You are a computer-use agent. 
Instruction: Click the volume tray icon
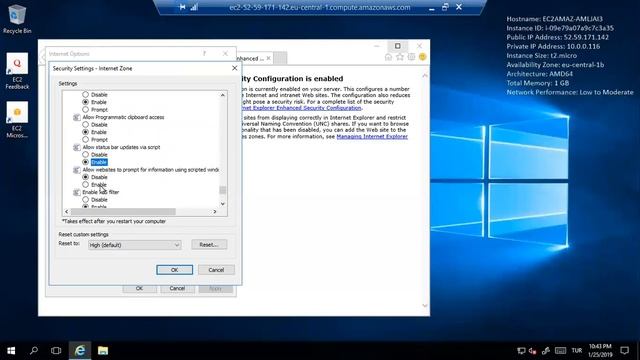pos(532,351)
